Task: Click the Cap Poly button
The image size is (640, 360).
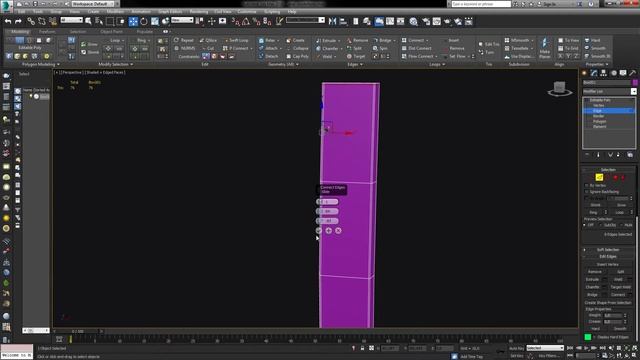Action: tap(297, 56)
